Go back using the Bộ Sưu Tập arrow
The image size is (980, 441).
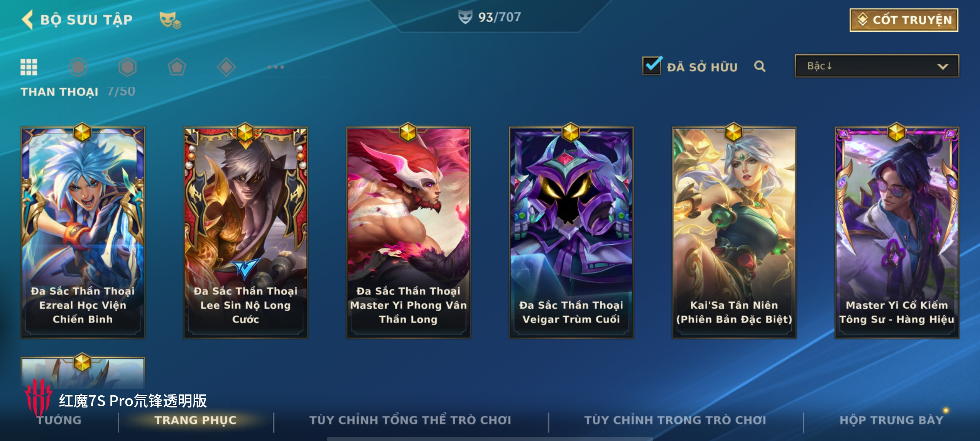pos(27,20)
